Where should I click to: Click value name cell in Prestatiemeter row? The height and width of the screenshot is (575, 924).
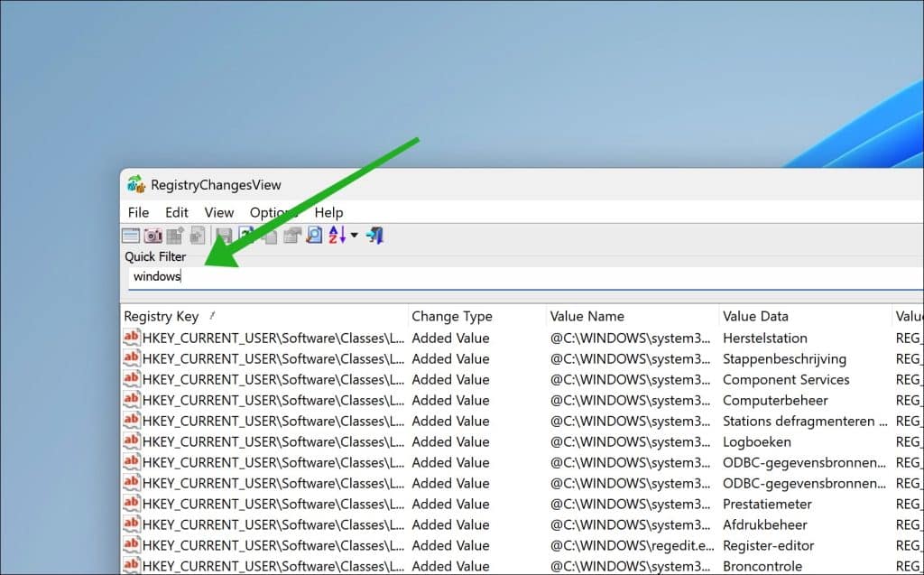coord(631,505)
